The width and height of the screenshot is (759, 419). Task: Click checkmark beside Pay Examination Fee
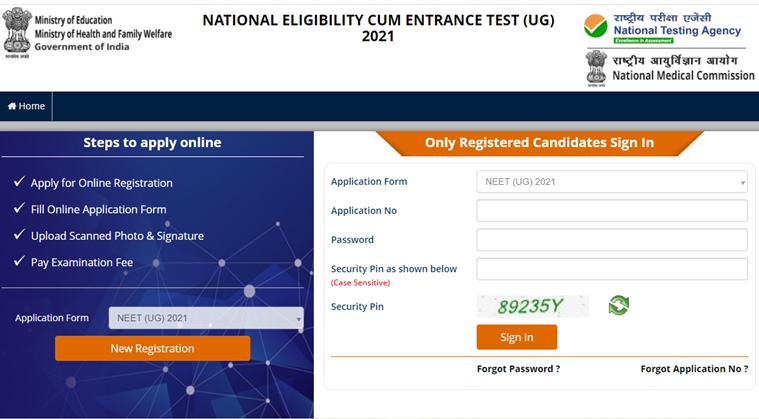[x=19, y=262]
